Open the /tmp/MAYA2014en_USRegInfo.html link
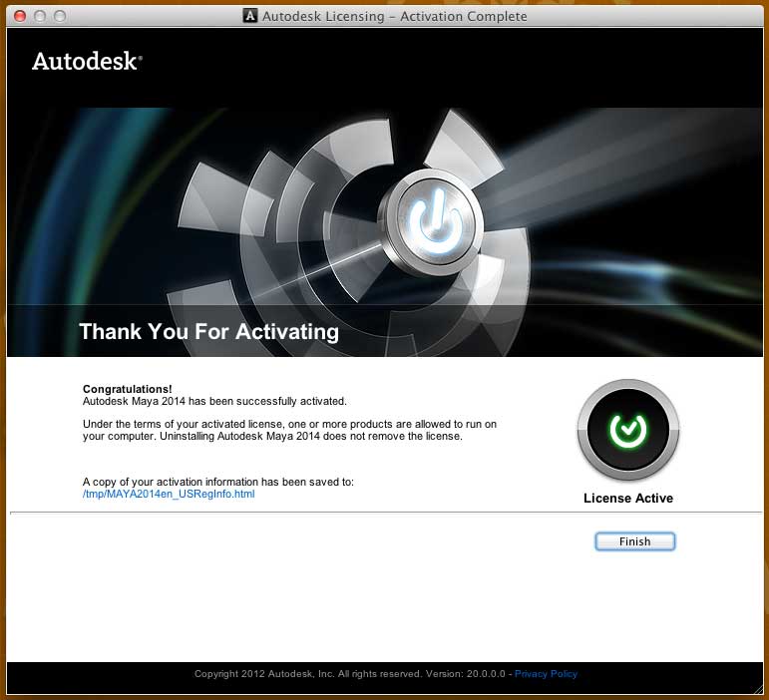Image resolution: width=769 pixels, height=700 pixels. click(x=169, y=494)
